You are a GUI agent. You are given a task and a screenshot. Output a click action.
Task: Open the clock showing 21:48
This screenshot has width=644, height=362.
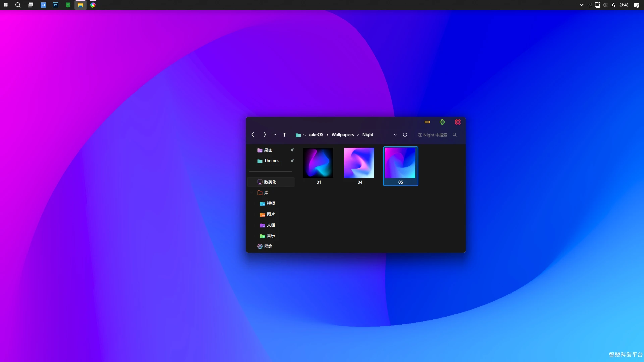[624, 5]
